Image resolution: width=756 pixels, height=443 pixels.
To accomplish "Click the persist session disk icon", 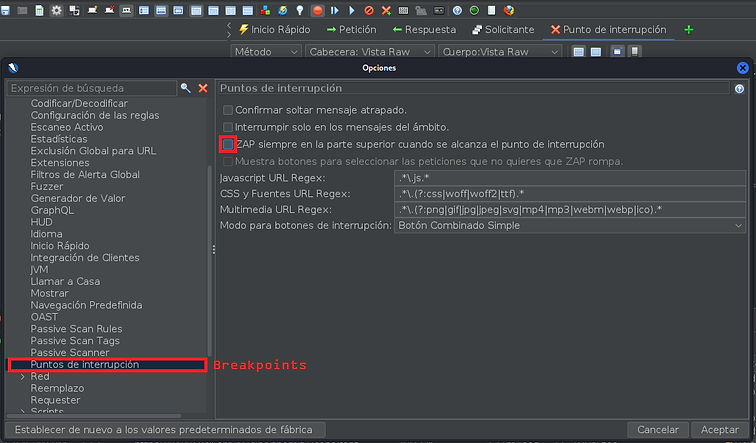I will (x=6, y=10).
